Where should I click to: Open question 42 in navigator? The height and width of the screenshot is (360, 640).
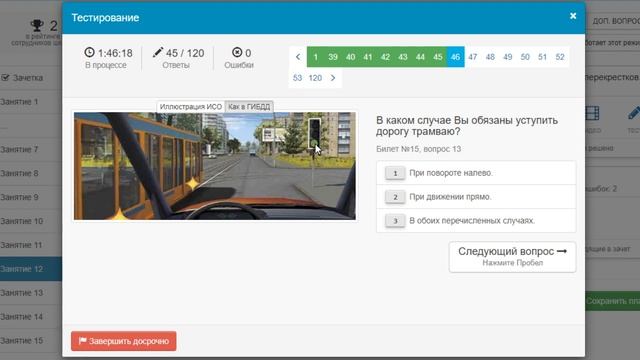coord(386,57)
